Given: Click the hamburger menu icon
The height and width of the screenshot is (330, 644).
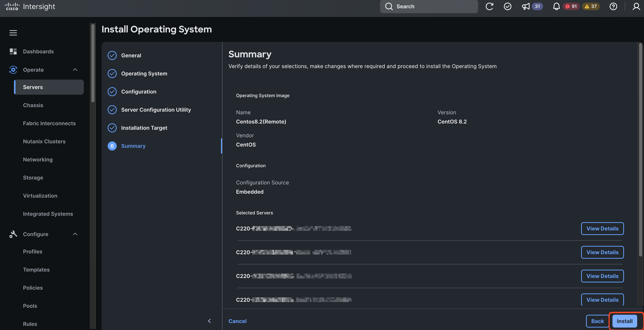Looking at the screenshot, I should [13, 33].
